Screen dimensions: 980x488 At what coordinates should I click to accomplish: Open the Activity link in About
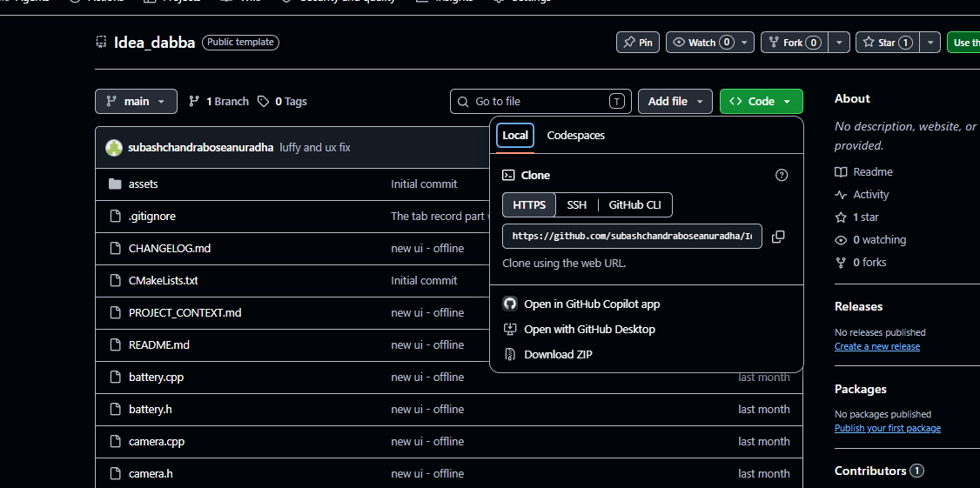(x=862, y=194)
